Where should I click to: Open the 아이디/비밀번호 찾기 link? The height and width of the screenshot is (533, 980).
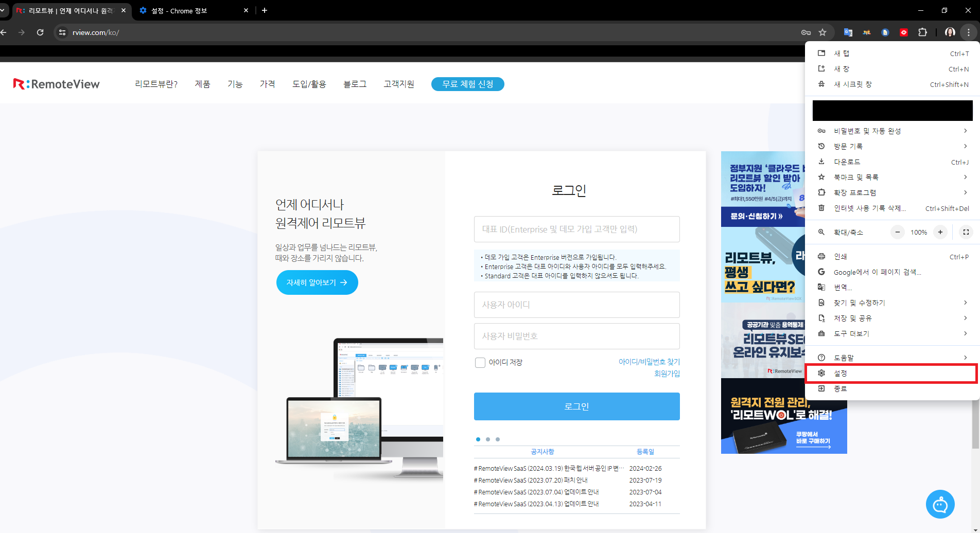pos(649,362)
